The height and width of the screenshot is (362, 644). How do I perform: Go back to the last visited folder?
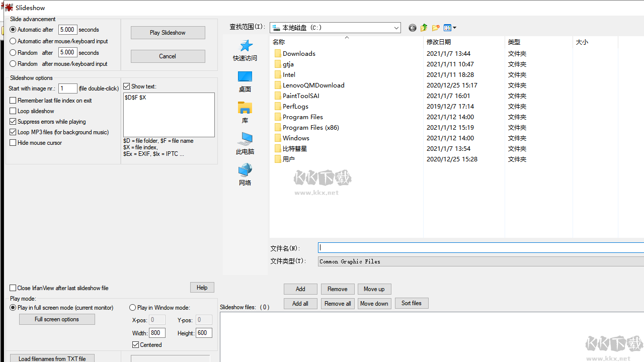(x=413, y=28)
